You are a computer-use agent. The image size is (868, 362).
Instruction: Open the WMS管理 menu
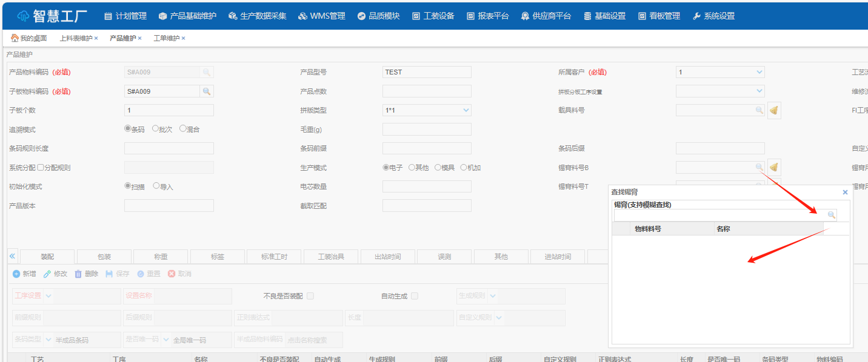click(322, 16)
